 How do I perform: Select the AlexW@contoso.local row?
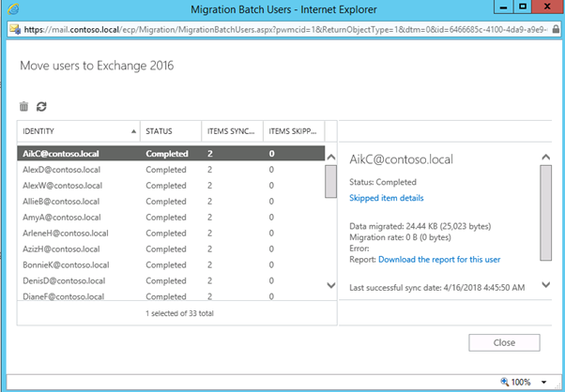click(171, 186)
